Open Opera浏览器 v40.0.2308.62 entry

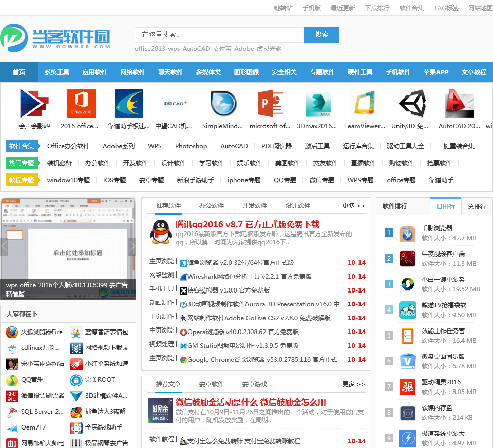pos(243,332)
